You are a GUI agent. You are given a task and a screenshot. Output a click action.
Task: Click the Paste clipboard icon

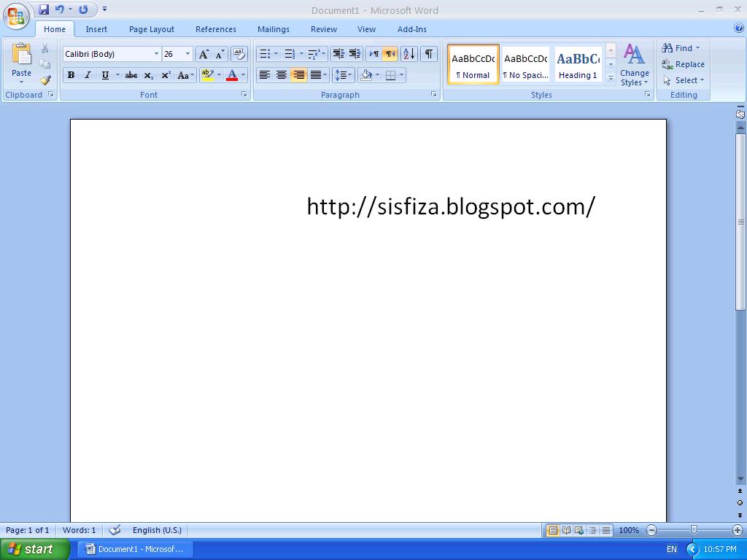pyautogui.click(x=21, y=54)
